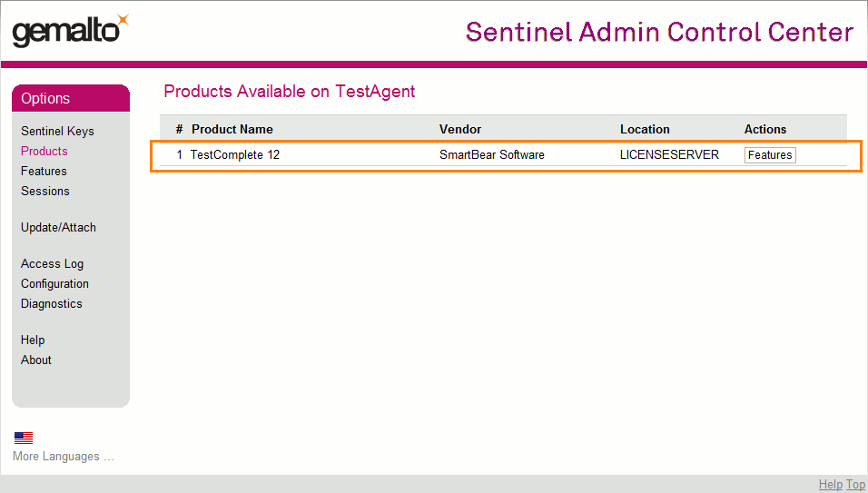Click the Product Name column header
This screenshot has height=493, width=868.
tap(232, 130)
